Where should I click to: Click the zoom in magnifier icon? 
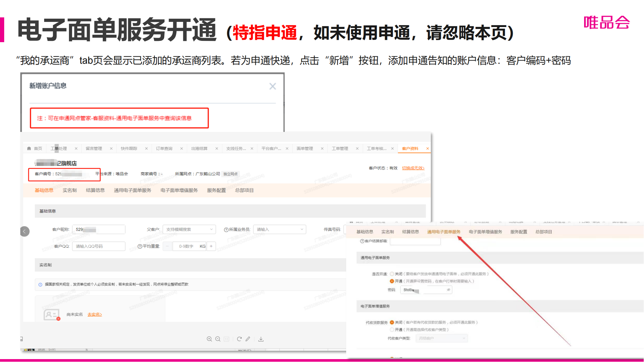click(x=209, y=339)
